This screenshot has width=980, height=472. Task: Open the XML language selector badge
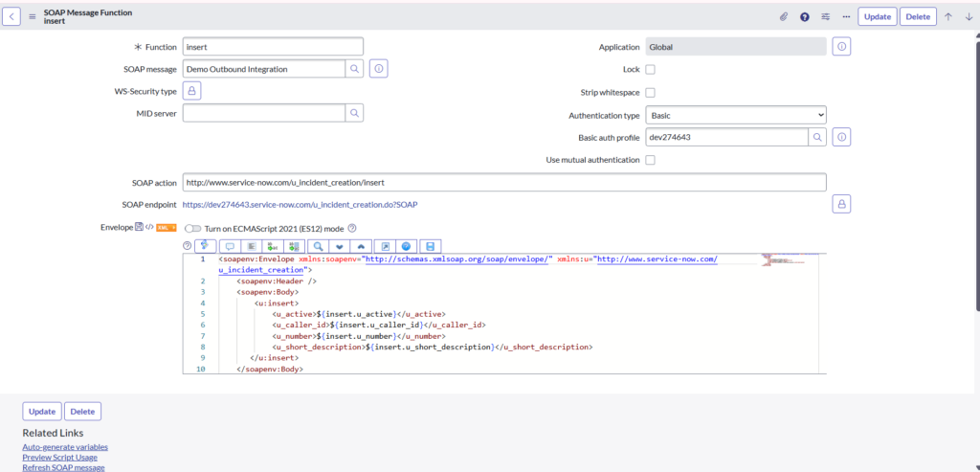(x=165, y=228)
